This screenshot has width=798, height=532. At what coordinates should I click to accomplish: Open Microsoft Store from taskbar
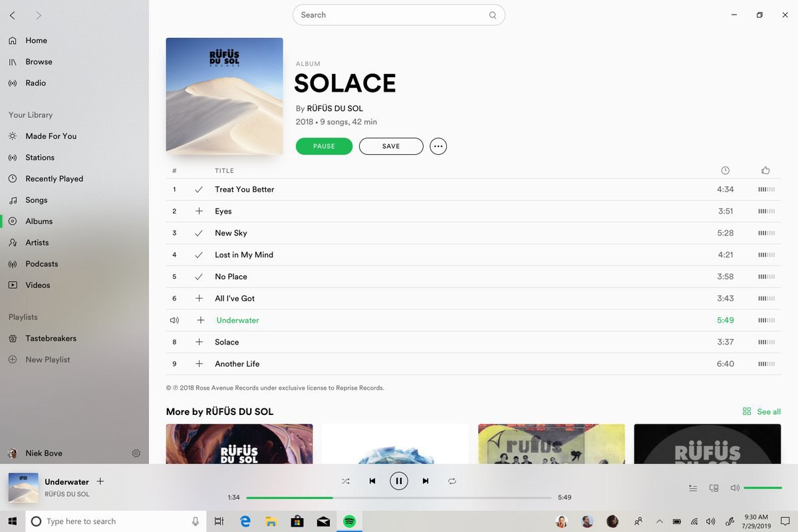click(x=297, y=521)
